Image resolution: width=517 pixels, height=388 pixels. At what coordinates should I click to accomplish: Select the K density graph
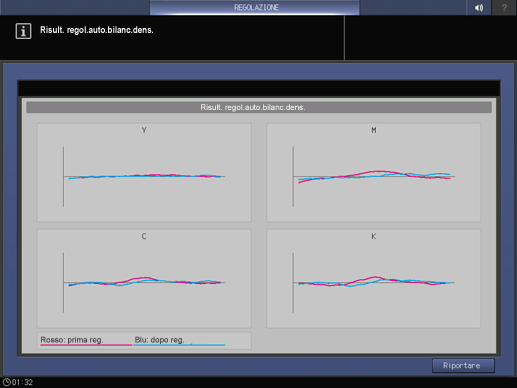tap(374, 278)
